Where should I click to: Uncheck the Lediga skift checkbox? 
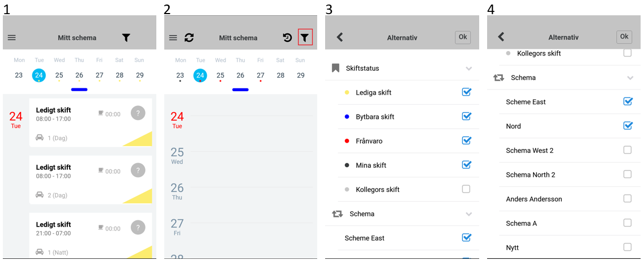[x=466, y=92]
